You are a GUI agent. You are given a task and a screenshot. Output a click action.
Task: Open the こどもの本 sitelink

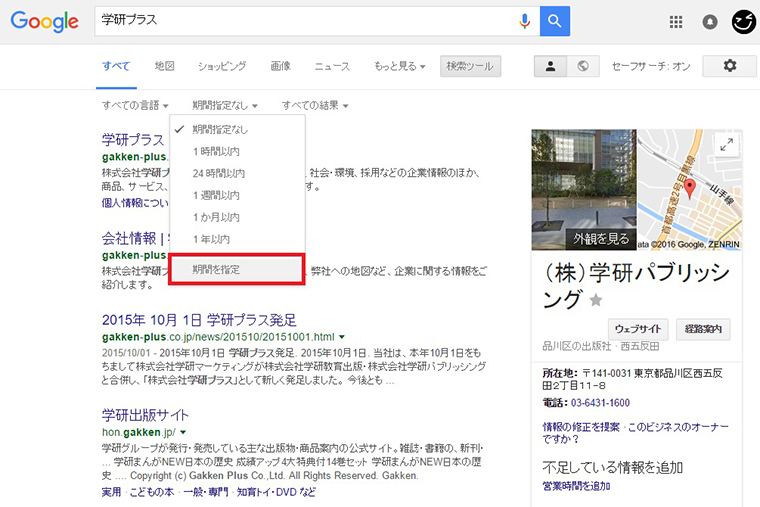click(152, 492)
